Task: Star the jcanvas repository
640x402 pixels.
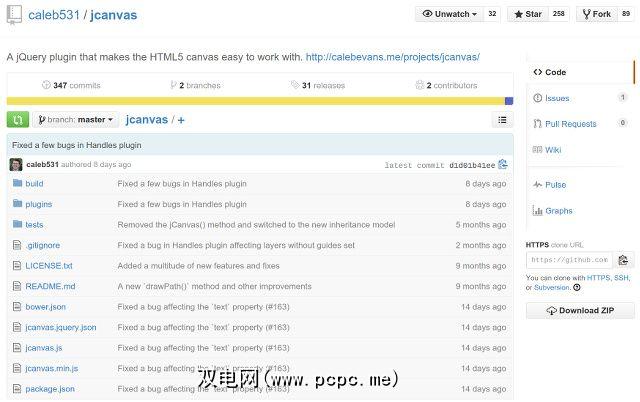Action: point(528,14)
